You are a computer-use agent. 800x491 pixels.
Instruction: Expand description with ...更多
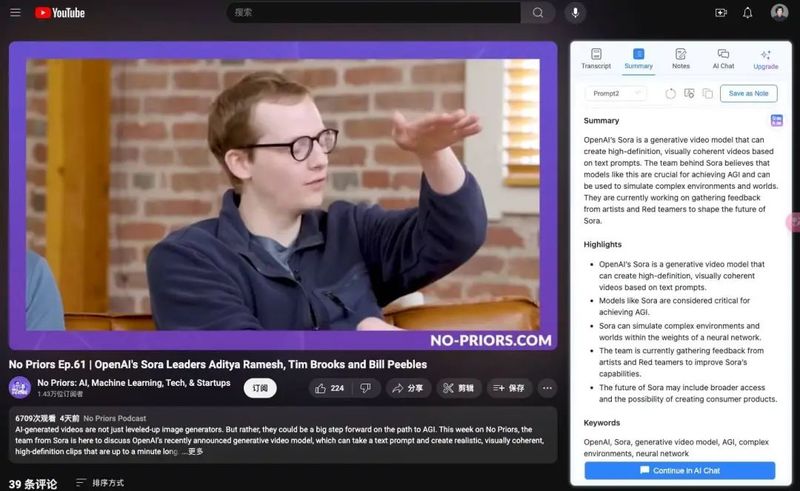(x=192, y=451)
